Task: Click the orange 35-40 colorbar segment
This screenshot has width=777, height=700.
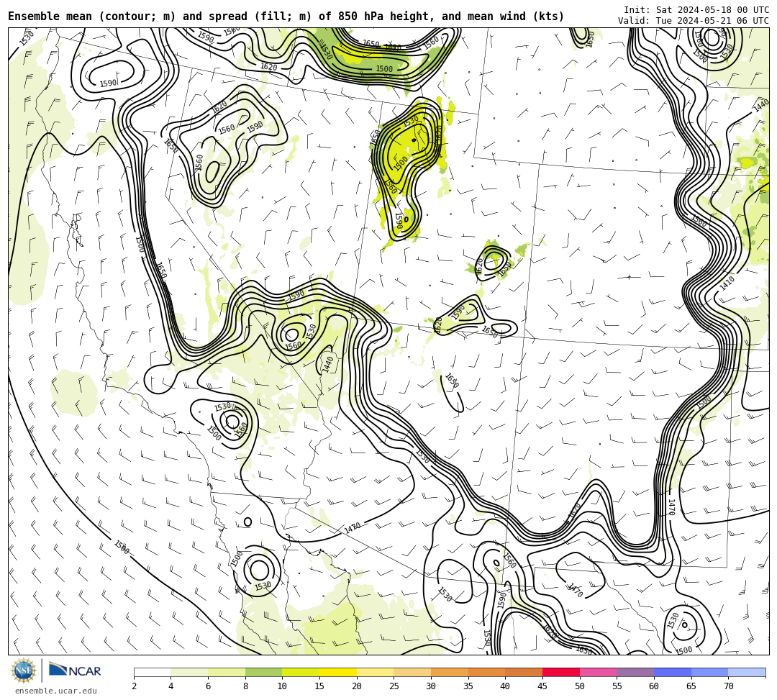Action: (x=486, y=672)
